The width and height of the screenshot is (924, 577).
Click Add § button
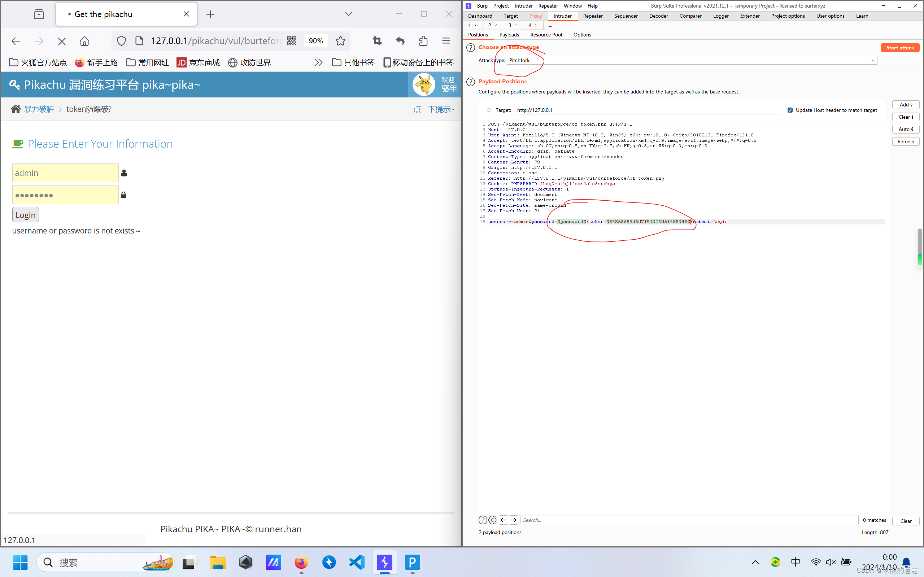coord(906,105)
